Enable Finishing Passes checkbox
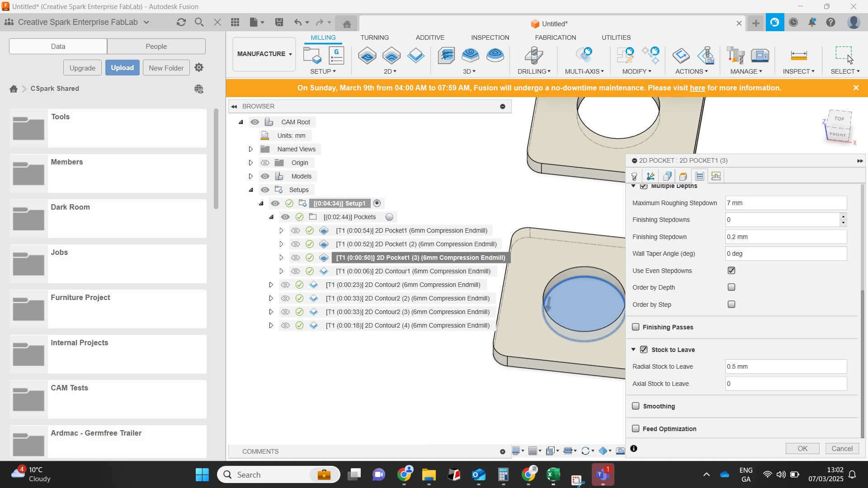This screenshot has width=868, height=488. (x=636, y=327)
